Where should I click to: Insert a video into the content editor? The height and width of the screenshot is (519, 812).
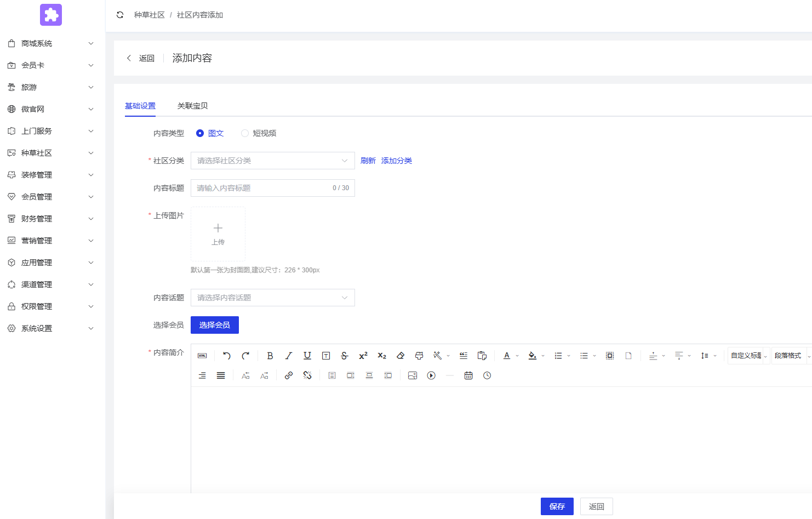431,375
